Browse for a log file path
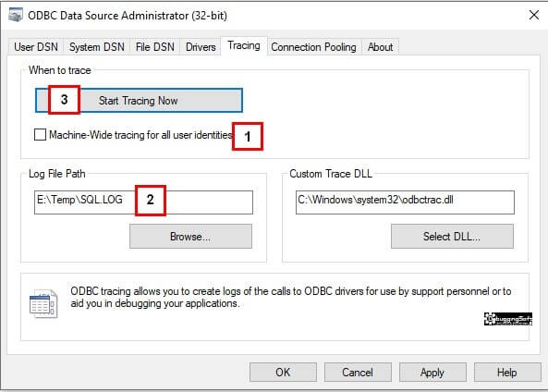Image resolution: width=548 pixels, height=392 pixels. pyautogui.click(x=190, y=237)
